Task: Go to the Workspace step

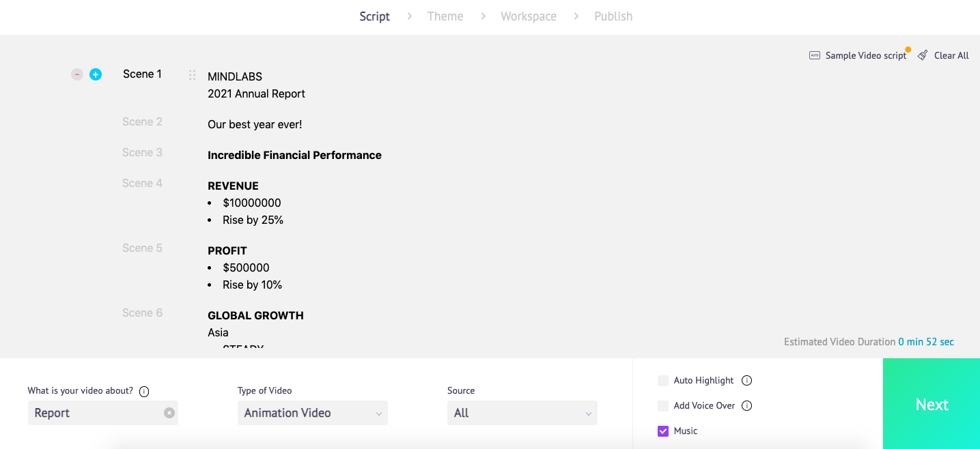Action: coord(528,16)
